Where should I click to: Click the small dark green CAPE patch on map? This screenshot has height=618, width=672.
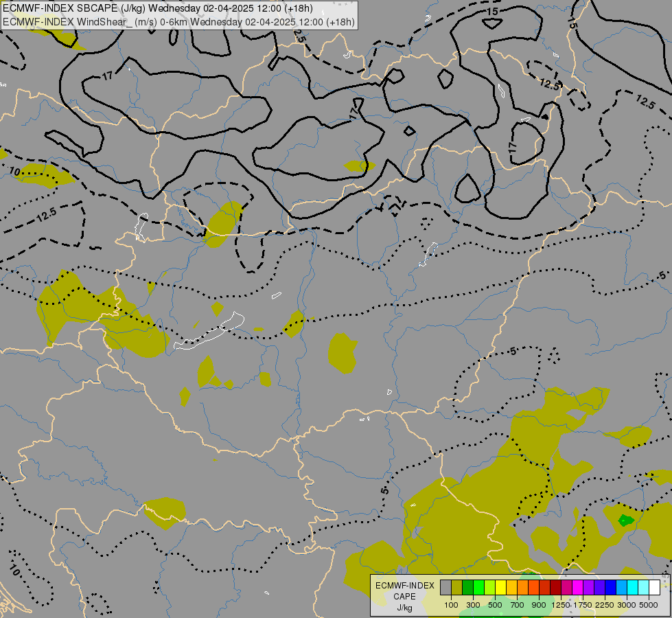click(626, 520)
